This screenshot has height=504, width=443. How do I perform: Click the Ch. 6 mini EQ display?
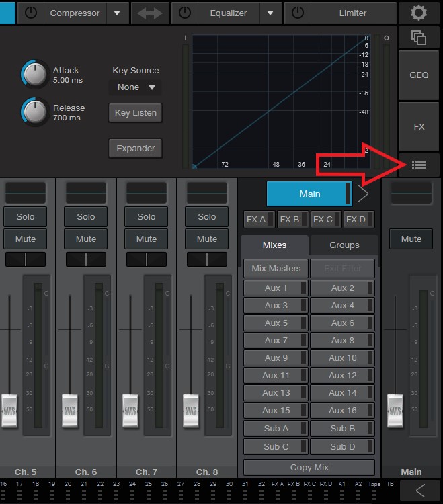(86, 193)
